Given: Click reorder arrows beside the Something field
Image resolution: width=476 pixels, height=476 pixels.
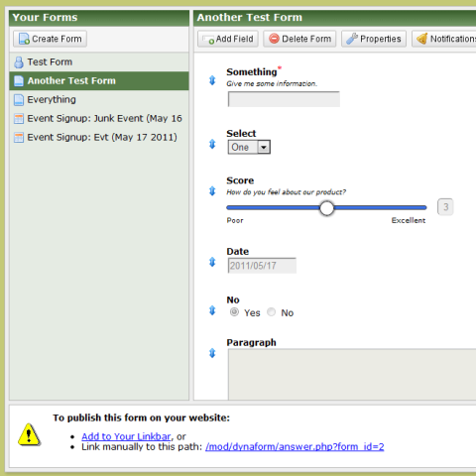Looking at the screenshot, I should pyautogui.click(x=212, y=80).
